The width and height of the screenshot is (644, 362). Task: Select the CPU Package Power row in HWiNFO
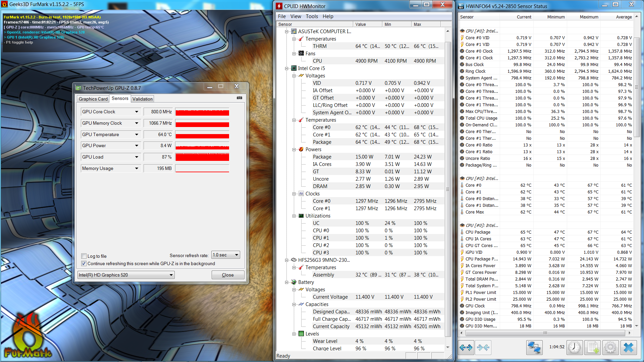click(546, 259)
